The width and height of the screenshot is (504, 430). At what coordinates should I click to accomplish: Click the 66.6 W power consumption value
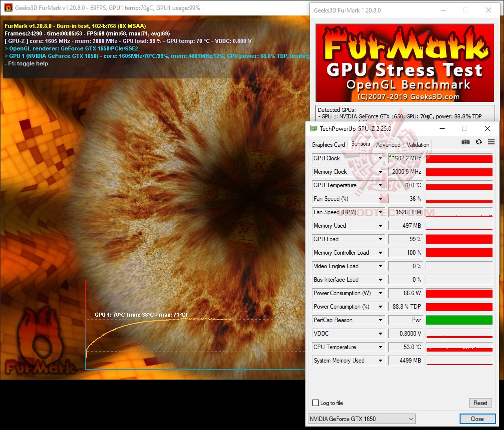click(405, 293)
